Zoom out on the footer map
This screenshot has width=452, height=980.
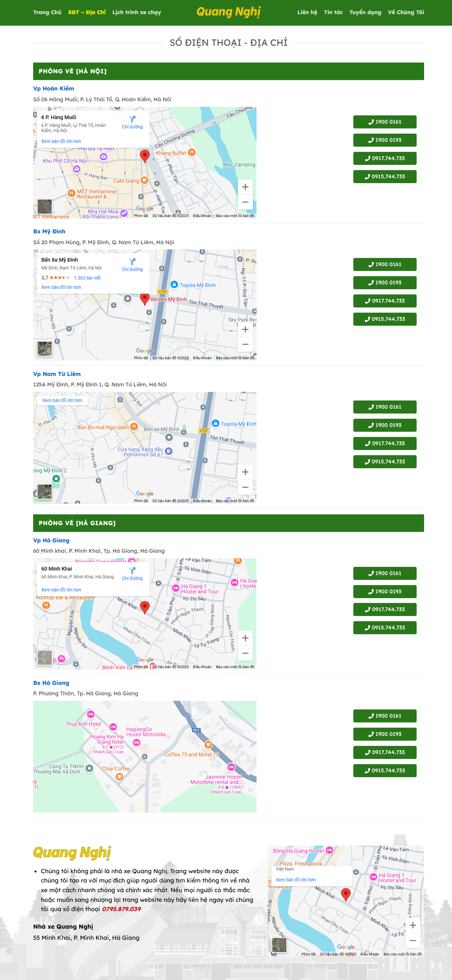[413, 941]
